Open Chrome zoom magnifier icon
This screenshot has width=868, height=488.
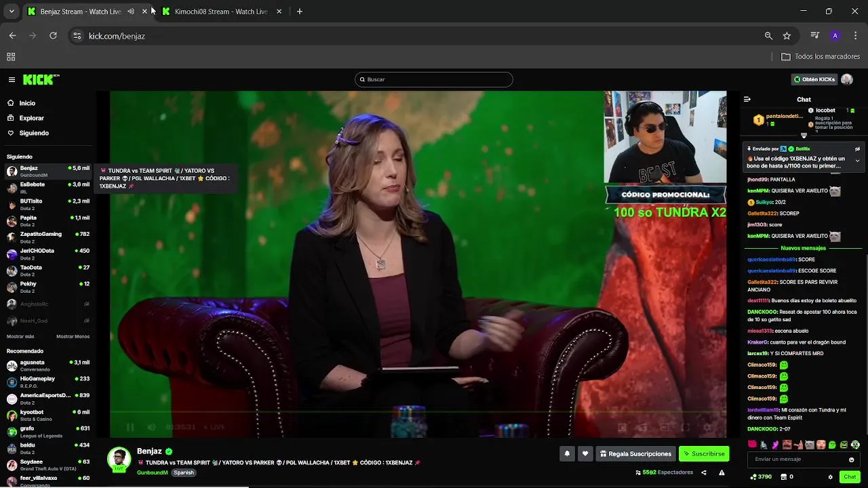[x=768, y=36]
